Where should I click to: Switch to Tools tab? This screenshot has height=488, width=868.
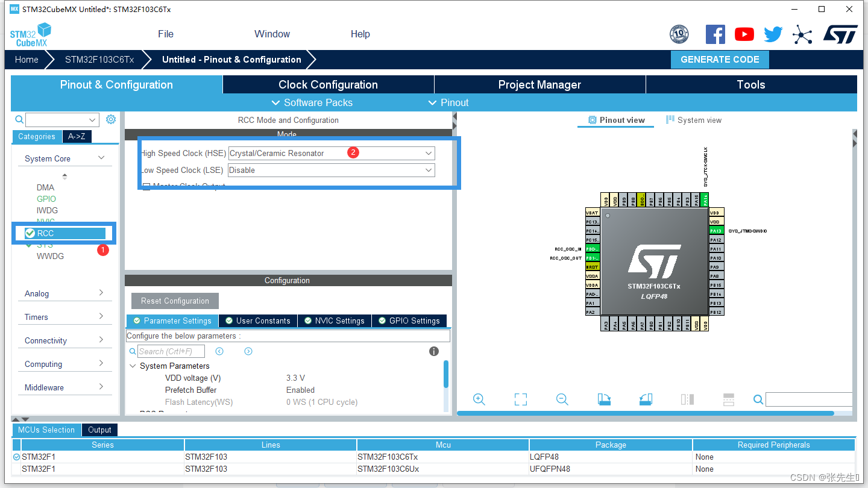coord(751,84)
